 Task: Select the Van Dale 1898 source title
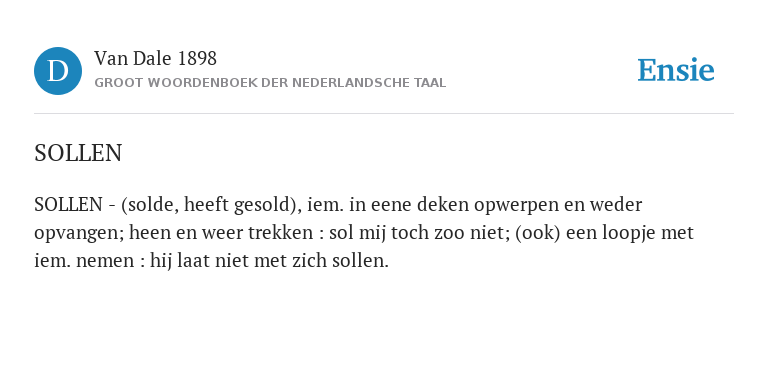pos(155,59)
